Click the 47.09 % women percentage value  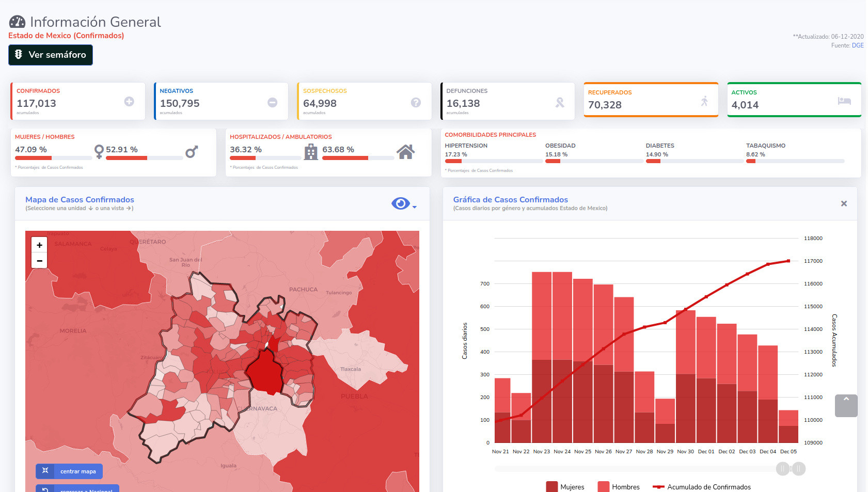[31, 150]
